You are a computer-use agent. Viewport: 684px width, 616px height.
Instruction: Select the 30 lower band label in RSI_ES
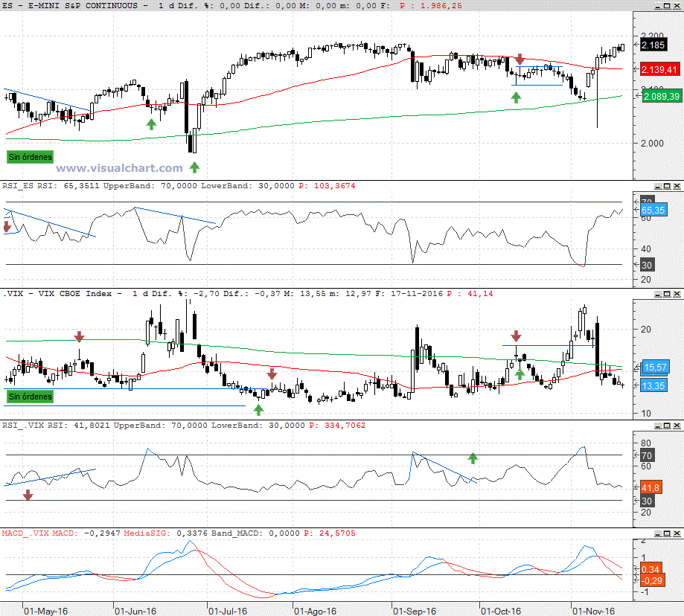point(647,265)
